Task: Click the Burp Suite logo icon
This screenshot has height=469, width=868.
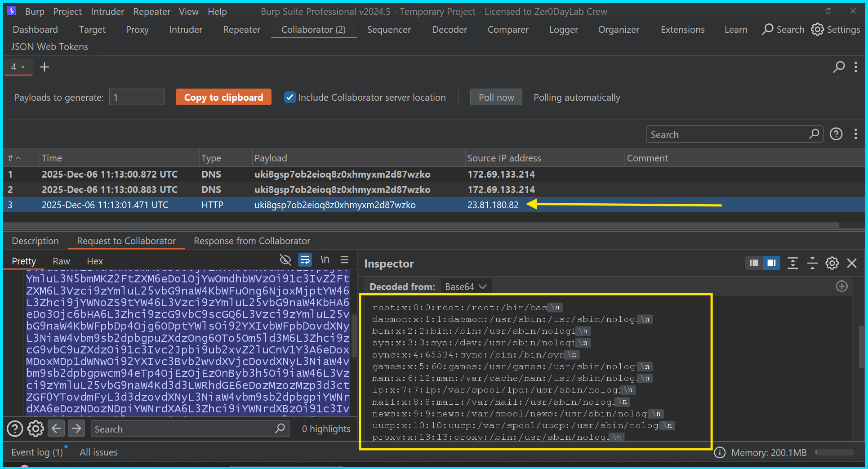Action: (x=12, y=11)
